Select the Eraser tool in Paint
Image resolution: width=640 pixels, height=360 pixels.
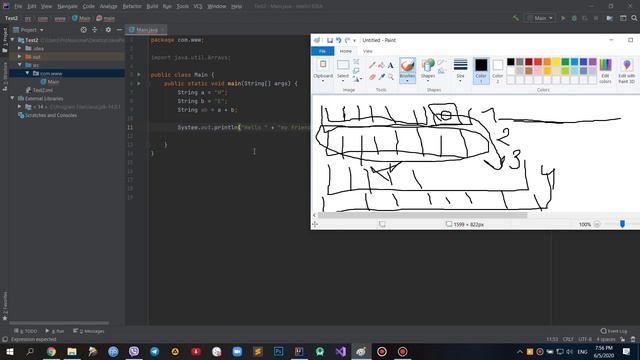pos(372,77)
